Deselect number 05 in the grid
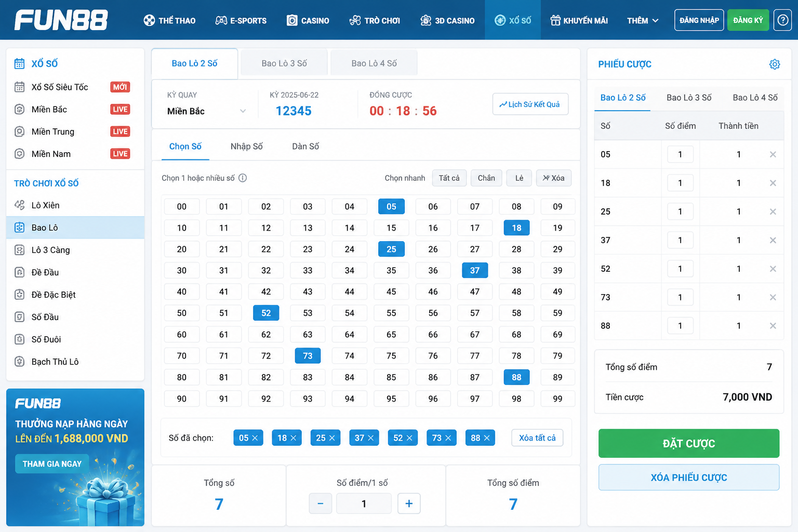 [391, 206]
